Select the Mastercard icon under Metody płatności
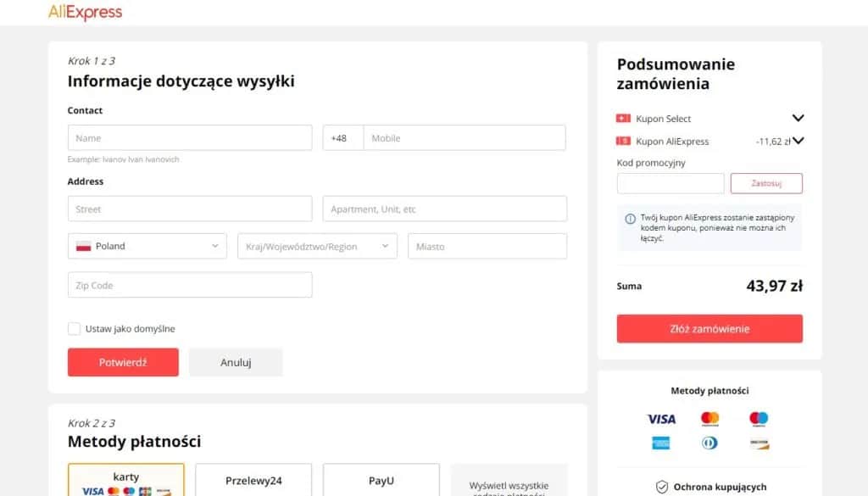This screenshot has height=496, width=868. 710,419
